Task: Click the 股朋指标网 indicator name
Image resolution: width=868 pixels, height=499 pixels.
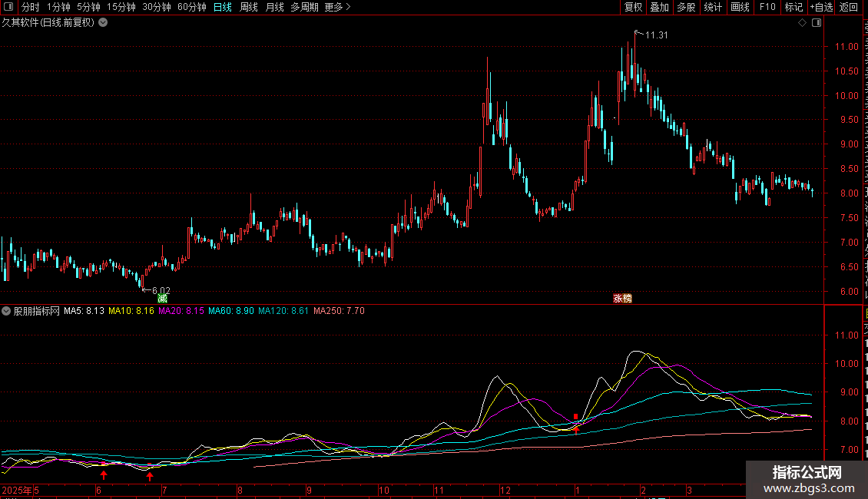Action: pos(37,311)
